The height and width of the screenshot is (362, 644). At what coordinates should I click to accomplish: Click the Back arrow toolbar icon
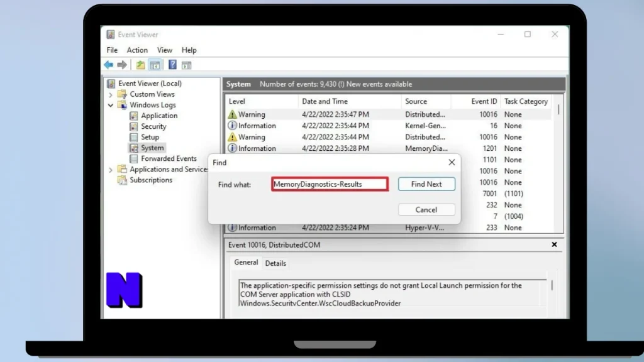(x=108, y=65)
